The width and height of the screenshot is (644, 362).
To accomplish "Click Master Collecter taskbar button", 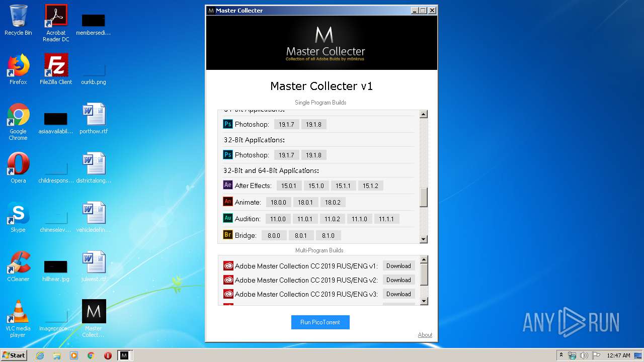I will coord(124,355).
